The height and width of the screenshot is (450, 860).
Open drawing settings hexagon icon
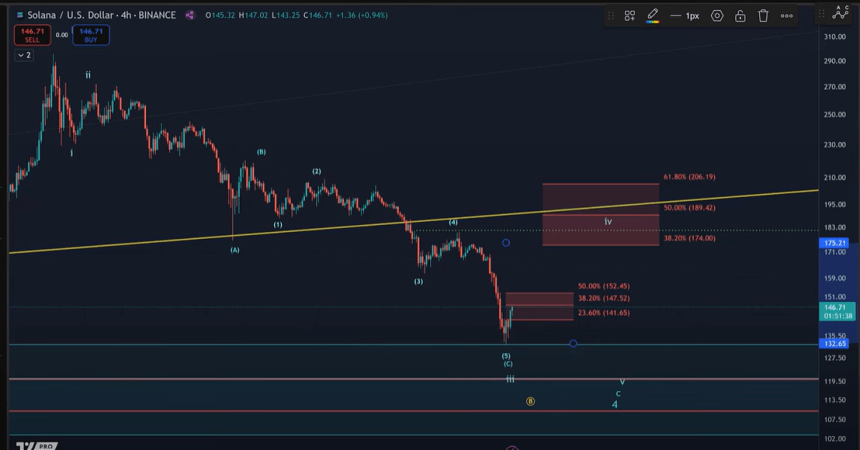click(x=717, y=16)
